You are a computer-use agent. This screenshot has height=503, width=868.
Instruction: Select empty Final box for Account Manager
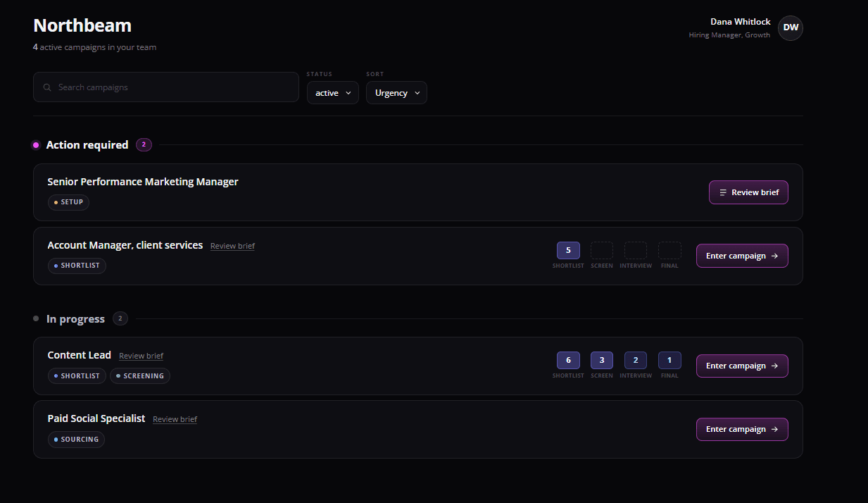pyautogui.click(x=669, y=250)
